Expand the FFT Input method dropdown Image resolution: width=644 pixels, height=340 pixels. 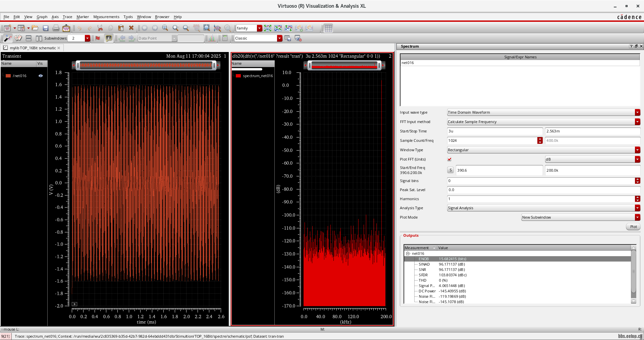tap(637, 122)
